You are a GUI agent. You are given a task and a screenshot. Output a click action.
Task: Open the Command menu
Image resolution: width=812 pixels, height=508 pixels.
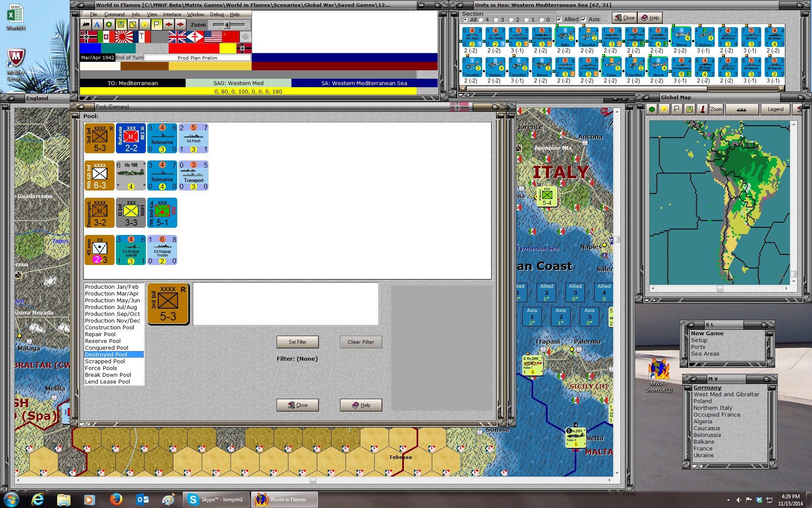(x=114, y=14)
